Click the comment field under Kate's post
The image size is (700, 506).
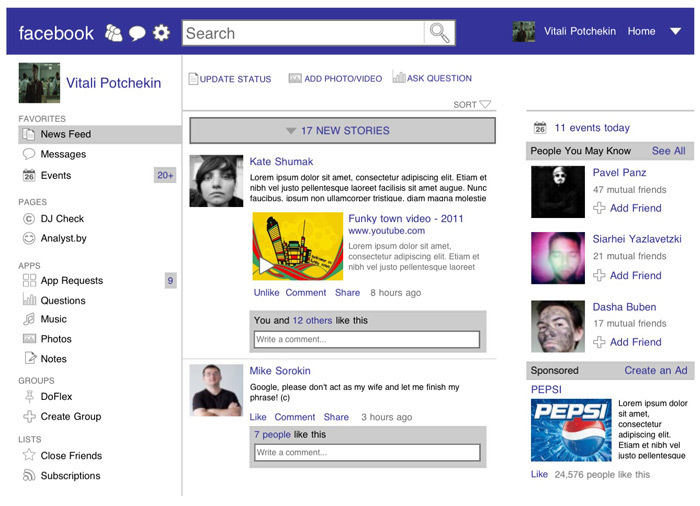(x=367, y=340)
